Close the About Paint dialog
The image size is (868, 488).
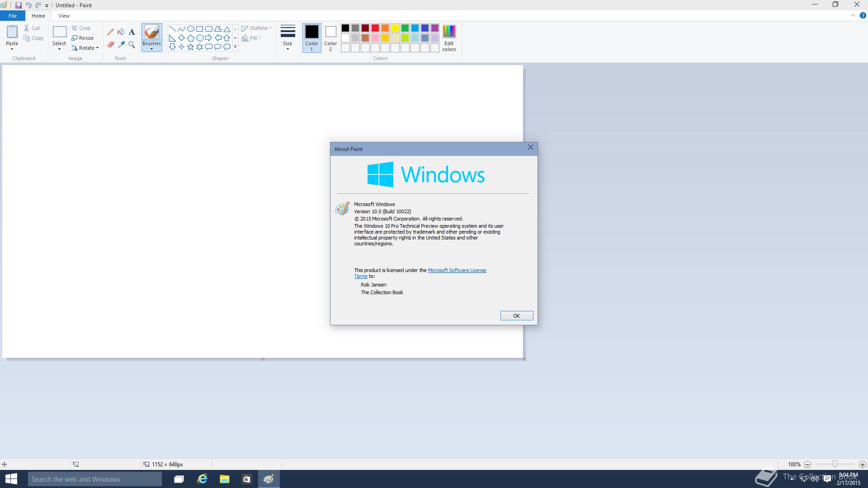pos(530,147)
